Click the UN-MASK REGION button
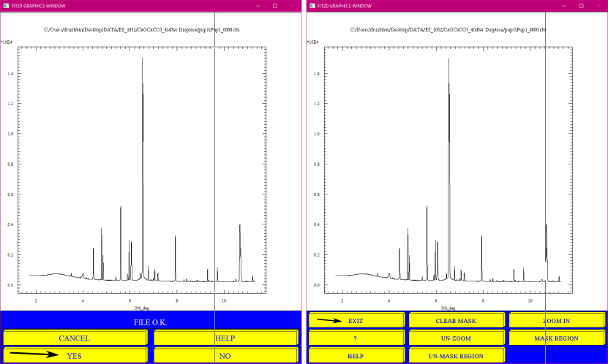 click(457, 355)
